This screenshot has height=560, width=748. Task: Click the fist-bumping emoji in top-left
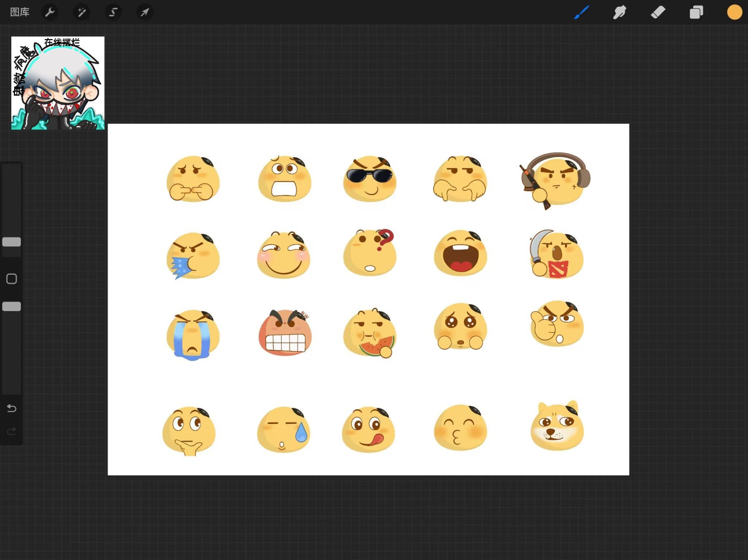(x=193, y=178)
